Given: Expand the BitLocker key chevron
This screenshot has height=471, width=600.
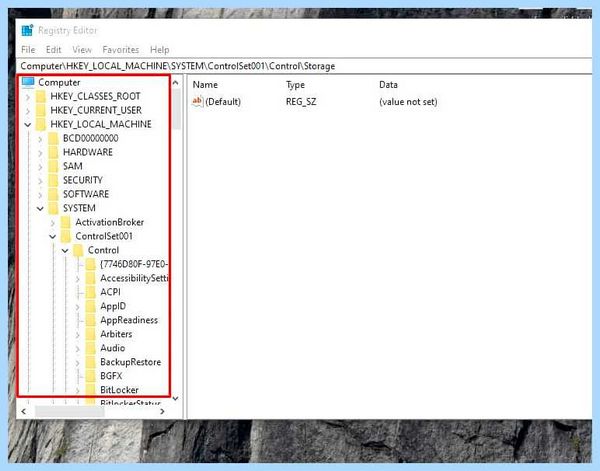Looking at the screenshot, I should [78, 391].
